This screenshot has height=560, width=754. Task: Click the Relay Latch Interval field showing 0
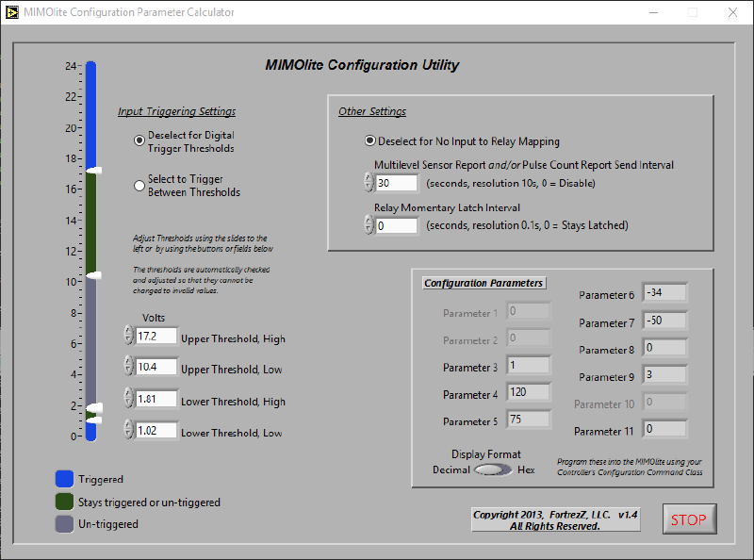tap(396, 225)
